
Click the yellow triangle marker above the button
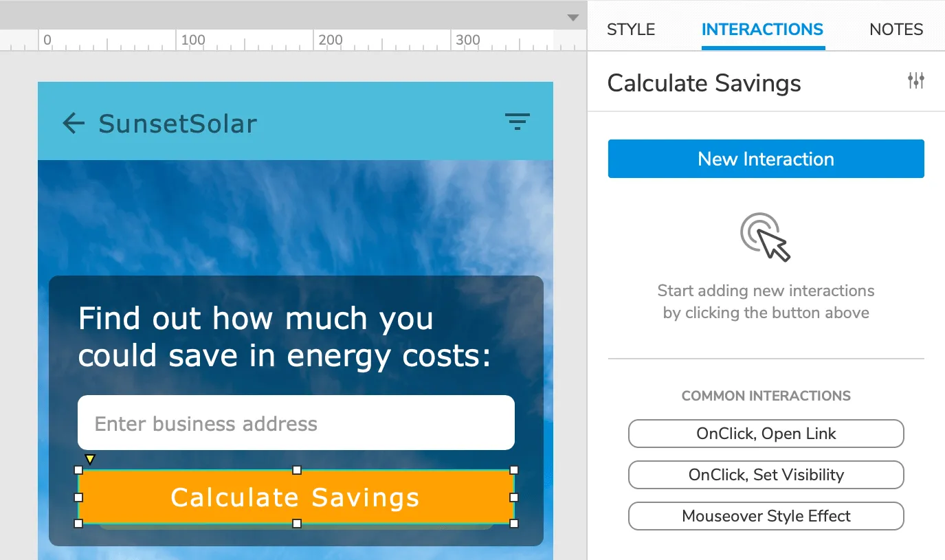pyautogui.click(x=89, y=459)
